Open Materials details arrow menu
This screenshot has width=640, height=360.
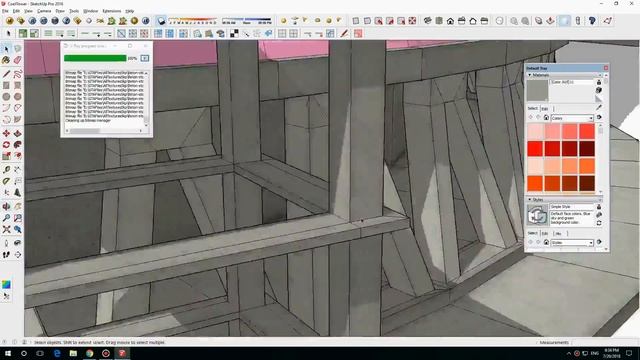pyautogui.click(x=599, y=118)
